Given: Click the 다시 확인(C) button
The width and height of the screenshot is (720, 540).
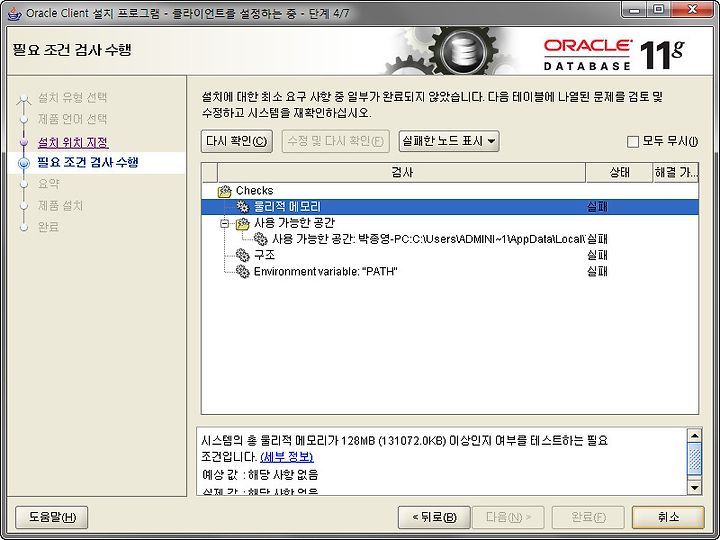Looking at the screenshot, I should click(236, 141).
